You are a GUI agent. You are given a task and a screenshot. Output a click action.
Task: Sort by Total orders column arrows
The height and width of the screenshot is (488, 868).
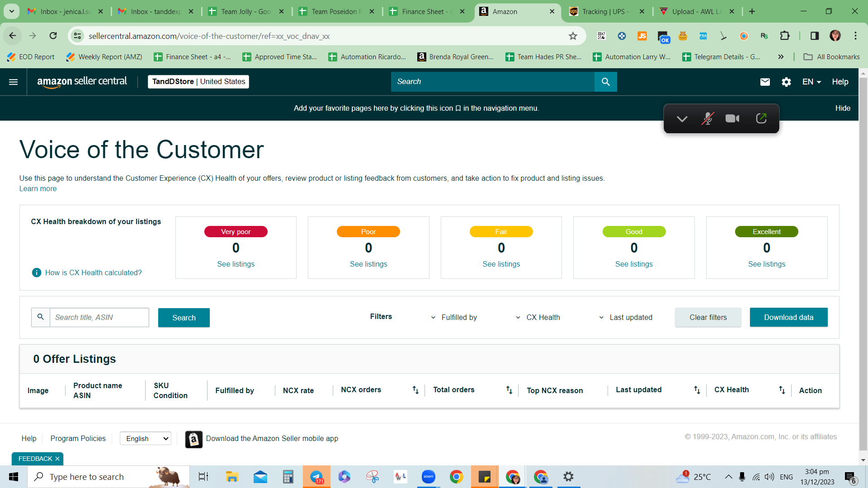tap(509, 390)
